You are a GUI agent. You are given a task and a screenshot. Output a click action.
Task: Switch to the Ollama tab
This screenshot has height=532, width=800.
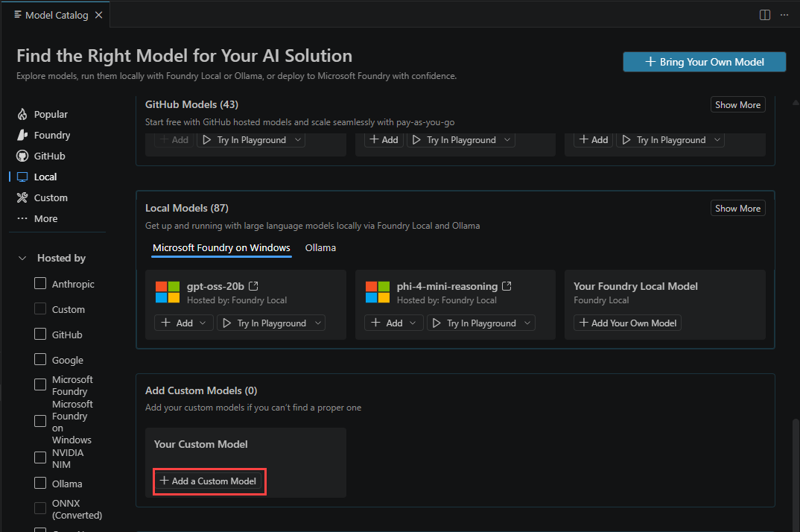pyautogui.click(x=320, y=247)
